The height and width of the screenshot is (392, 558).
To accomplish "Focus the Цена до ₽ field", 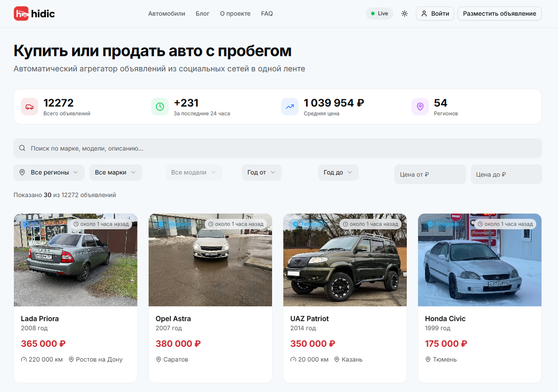I will (x=506, y=174).
